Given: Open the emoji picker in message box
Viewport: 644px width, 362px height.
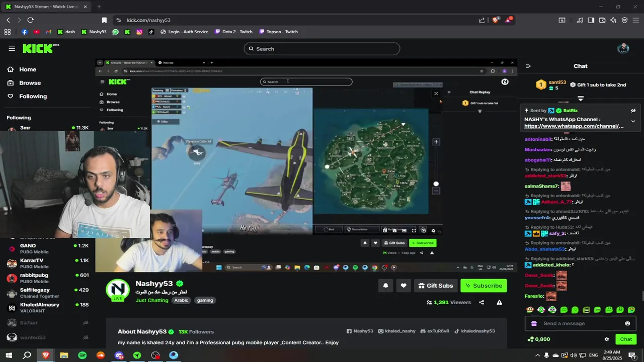Looking at the screenshot, I should point(627,323).
